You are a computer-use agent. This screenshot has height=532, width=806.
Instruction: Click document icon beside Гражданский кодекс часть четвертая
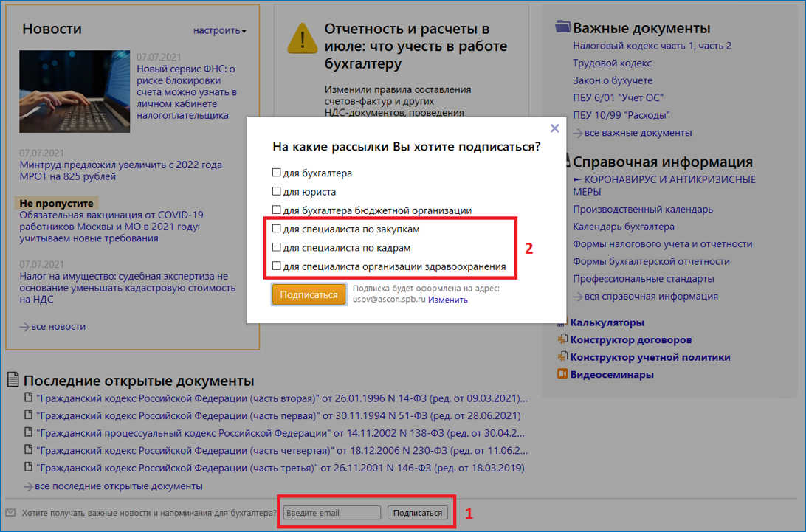click(x=29, y=450)
